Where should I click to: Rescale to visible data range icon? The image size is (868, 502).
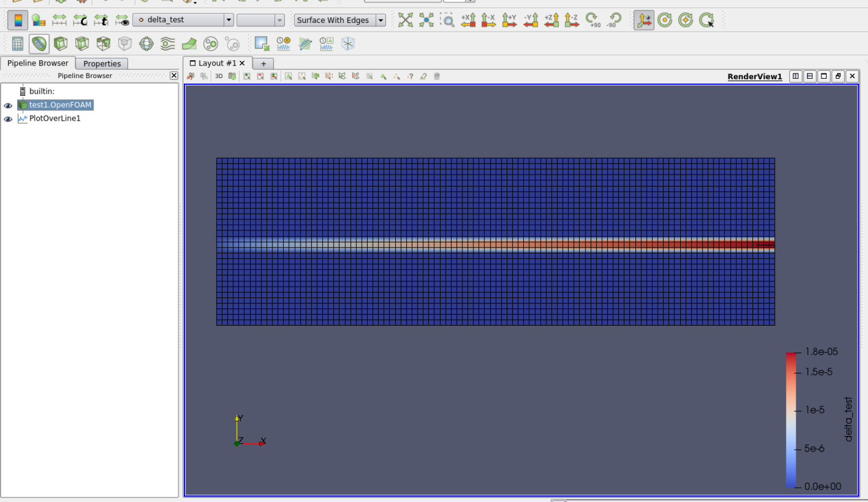122,20
